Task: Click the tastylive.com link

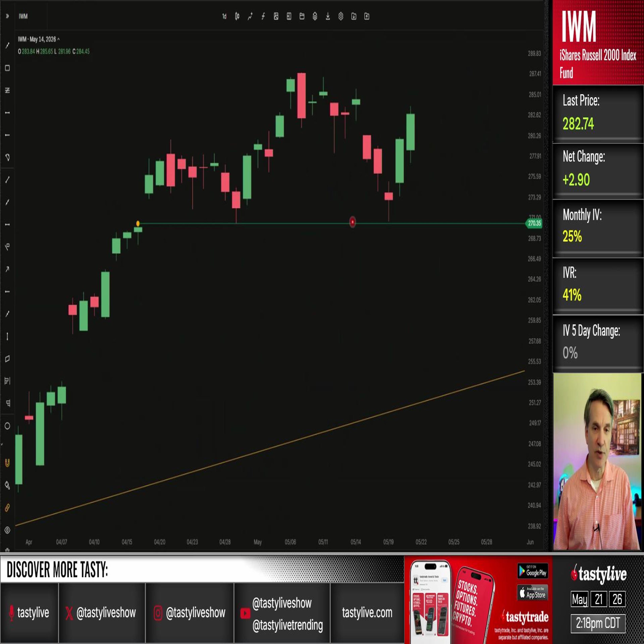Action: (367, 613)
